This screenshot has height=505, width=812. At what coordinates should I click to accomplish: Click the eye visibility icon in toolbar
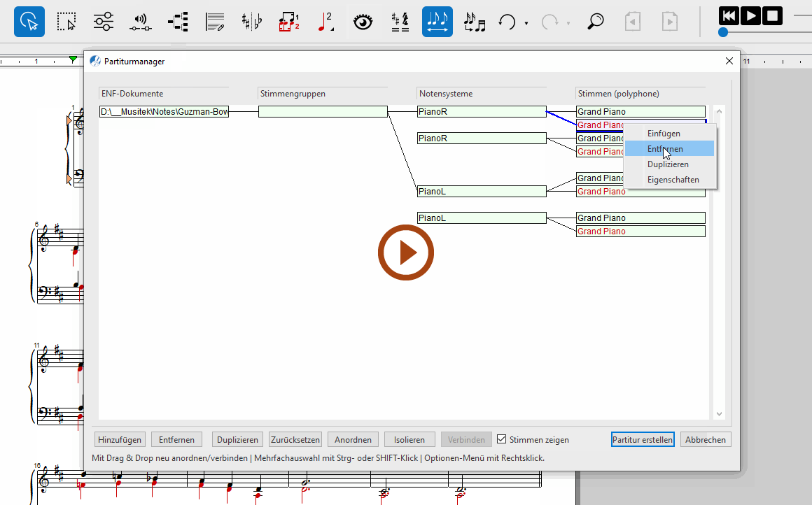pos(363,22)
